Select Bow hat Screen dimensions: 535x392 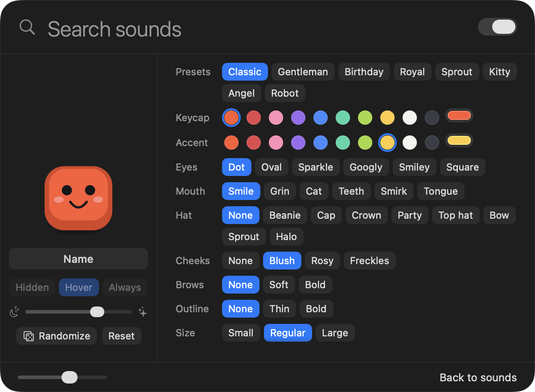pos(499,215)
